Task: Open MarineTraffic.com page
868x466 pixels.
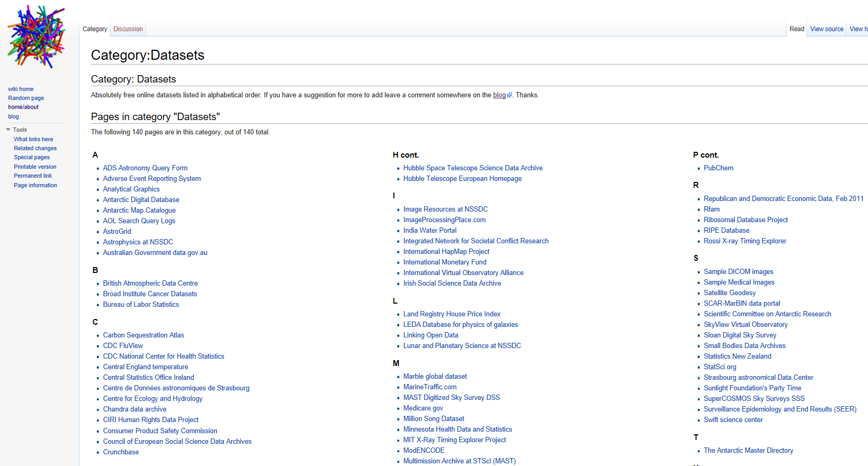Action: [x=430, y=387]
